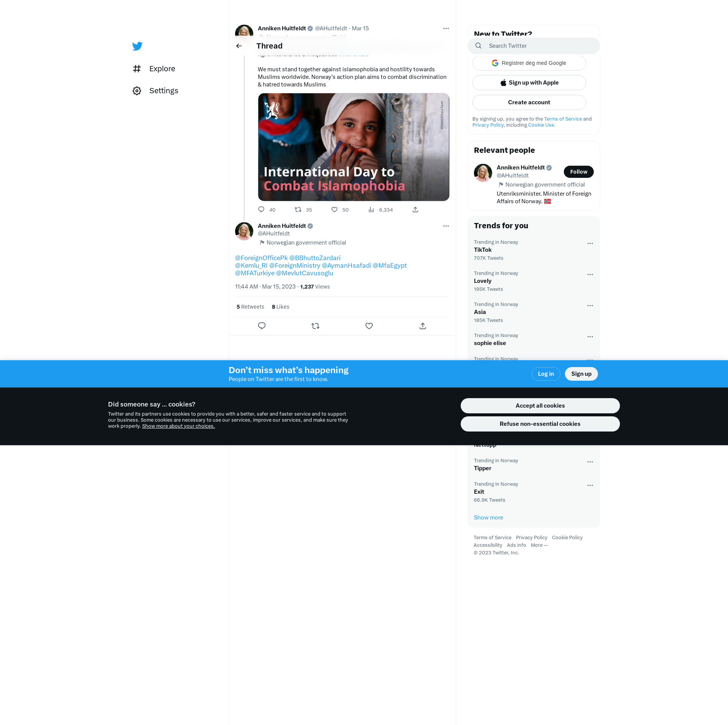Open footer Cookie Policy link
The height and width of the screenshot is (725, 728).
(567, 538)
